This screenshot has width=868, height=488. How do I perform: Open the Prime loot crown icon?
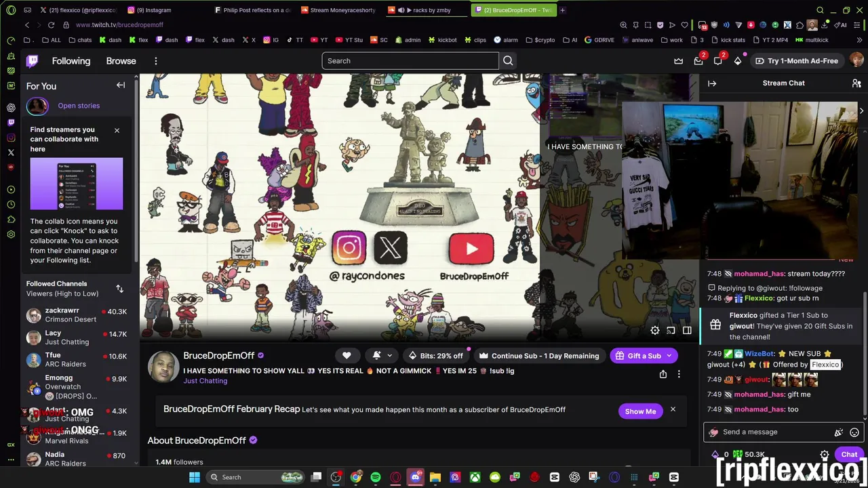[678, 61]
